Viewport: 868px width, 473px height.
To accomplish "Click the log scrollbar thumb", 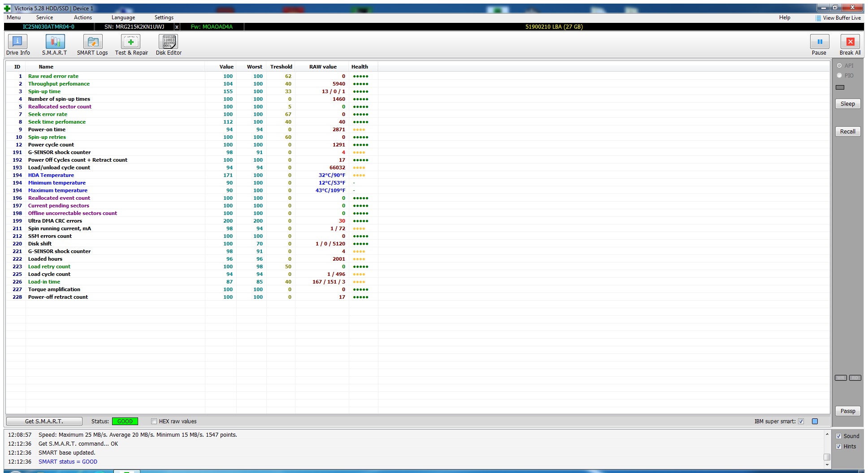I will (827, 457).
